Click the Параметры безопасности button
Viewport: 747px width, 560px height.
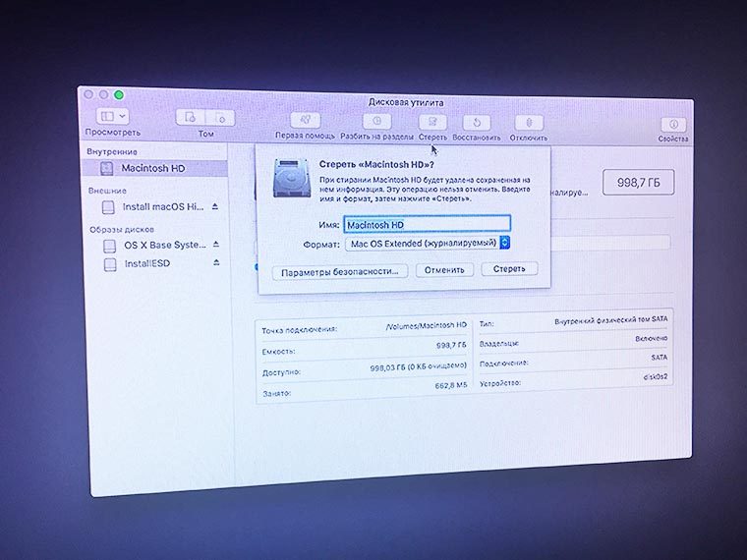[x=340, y=272]
